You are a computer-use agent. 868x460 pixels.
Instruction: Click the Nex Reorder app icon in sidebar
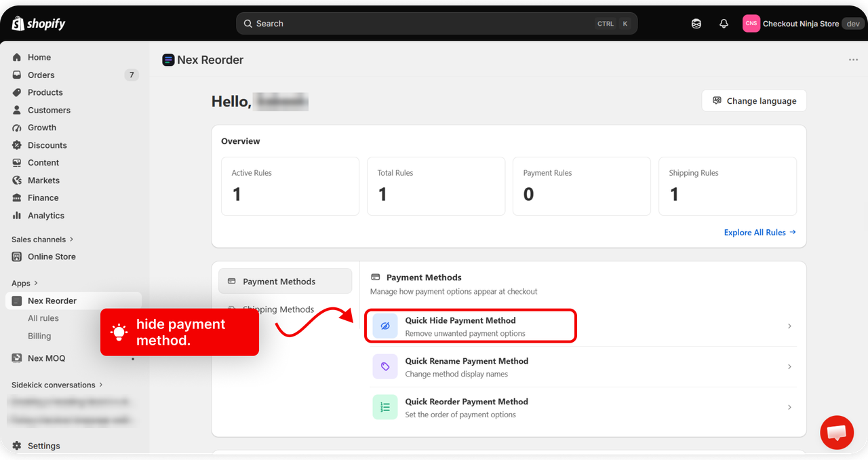[x=17, y=301]
